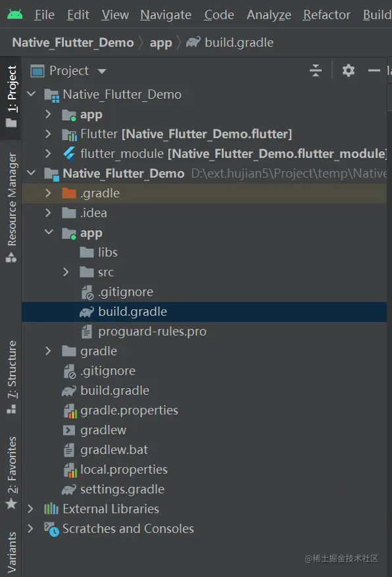Screen dimensions: 392x577
Task: Click the local.properties file icon
Action: coord(70,470)
